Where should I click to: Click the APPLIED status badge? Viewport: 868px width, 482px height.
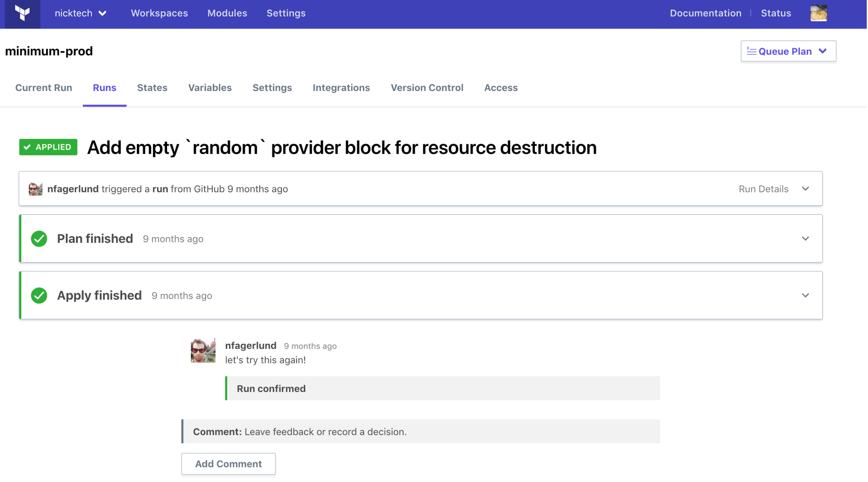click(48, 147)
